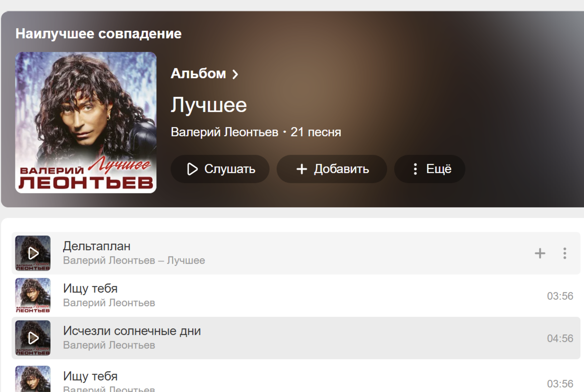Open the artist under the first Ищу тебя
Image resolution: width=584 pixels, height=392 pixels.
109,303
